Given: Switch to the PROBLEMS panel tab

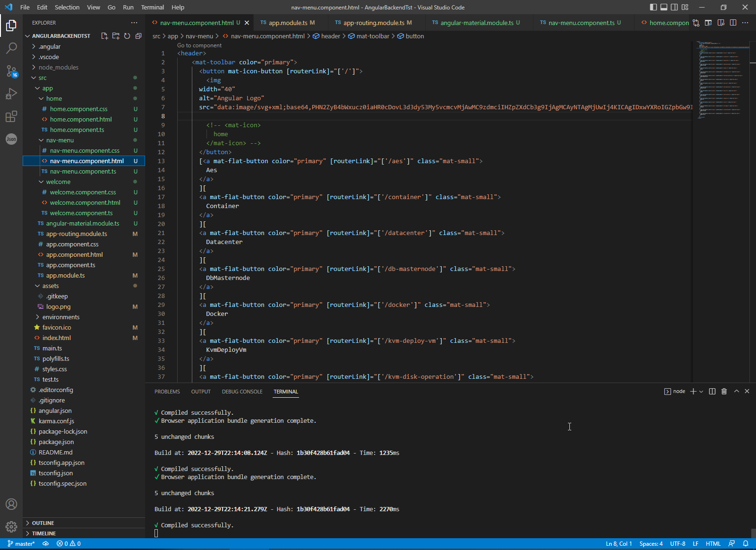Looking at the screenshot, I should click(167, 392).
